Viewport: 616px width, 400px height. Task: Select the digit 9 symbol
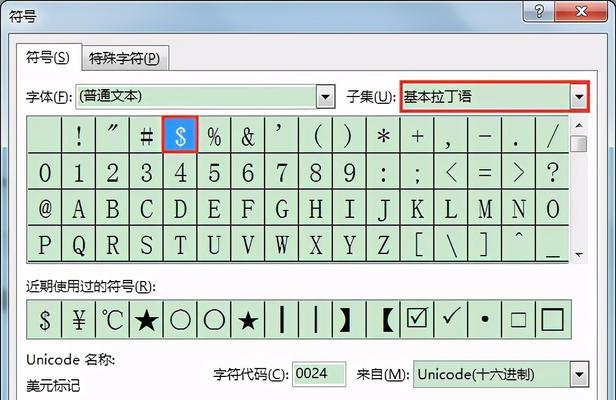coord(349,171)
